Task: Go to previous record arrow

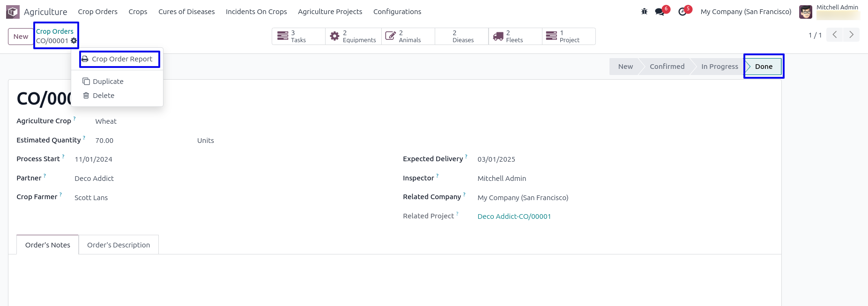Action: point(834,35)
